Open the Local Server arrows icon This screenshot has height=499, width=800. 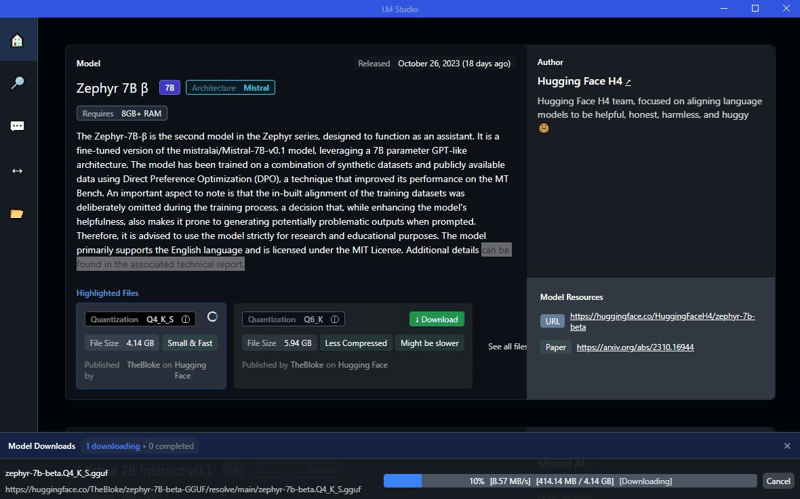tap(17, 171)
